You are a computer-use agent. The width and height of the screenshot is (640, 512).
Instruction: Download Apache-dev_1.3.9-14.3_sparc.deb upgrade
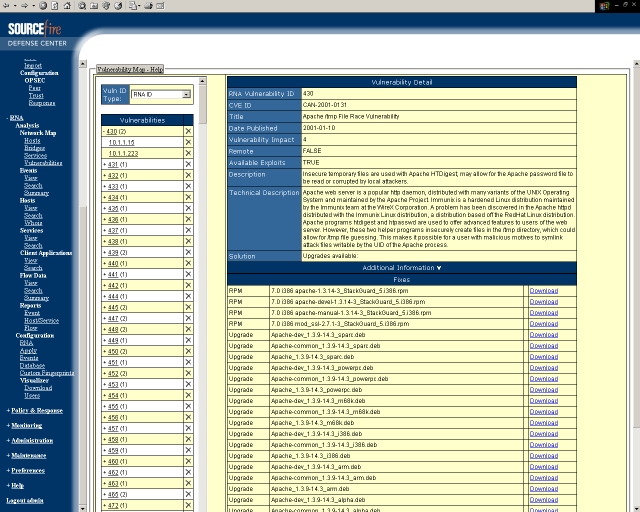tap(544, 335)
